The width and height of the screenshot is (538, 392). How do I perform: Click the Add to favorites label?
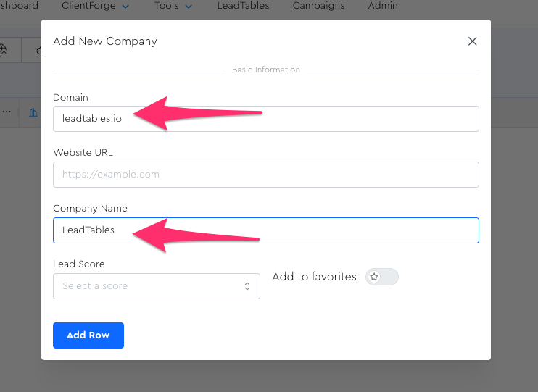314,277
